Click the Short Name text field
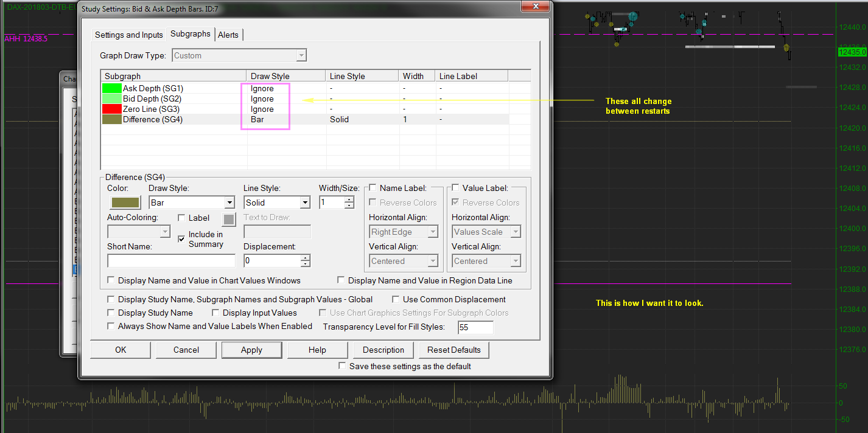 tap(171, 261)
